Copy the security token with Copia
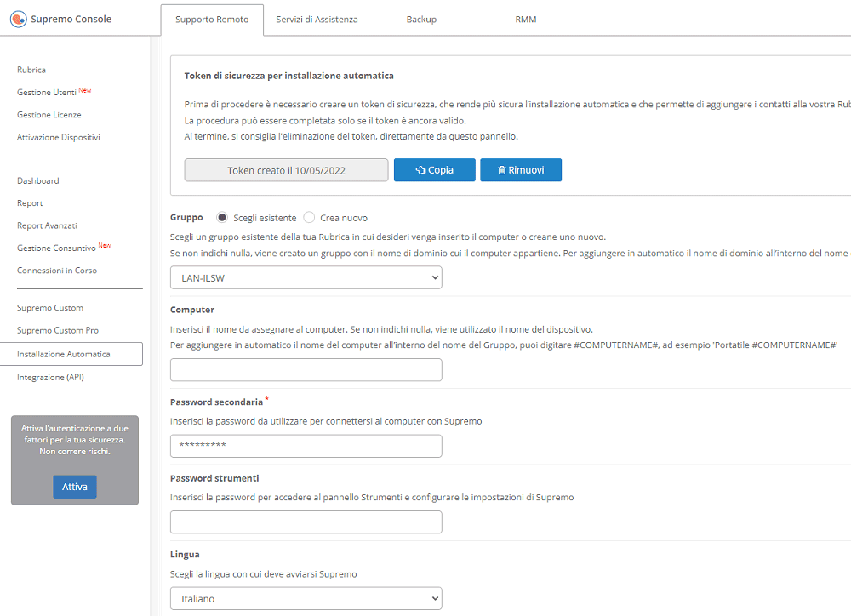Screen dimensions: 851x616 [x=435, y=170]
